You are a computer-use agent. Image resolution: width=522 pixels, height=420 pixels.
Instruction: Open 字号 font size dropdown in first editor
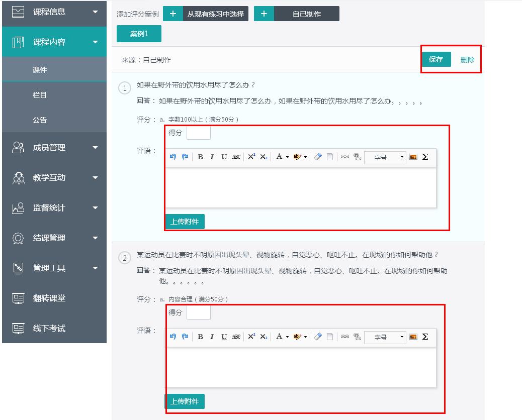[385, 157]
